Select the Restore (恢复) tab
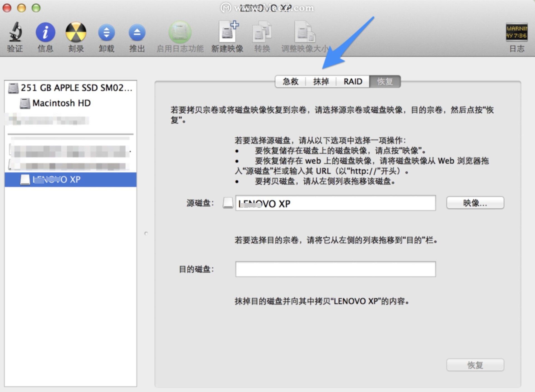Image resolution: width=535 pixels, height=392 pixels. [x=385, y=81]
